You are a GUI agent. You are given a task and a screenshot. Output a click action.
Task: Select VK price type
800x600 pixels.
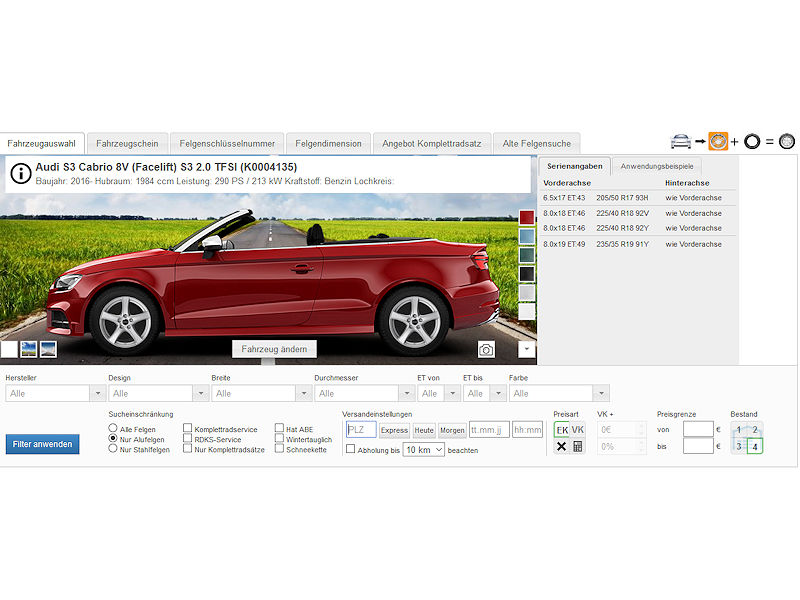tap(578, 430)
